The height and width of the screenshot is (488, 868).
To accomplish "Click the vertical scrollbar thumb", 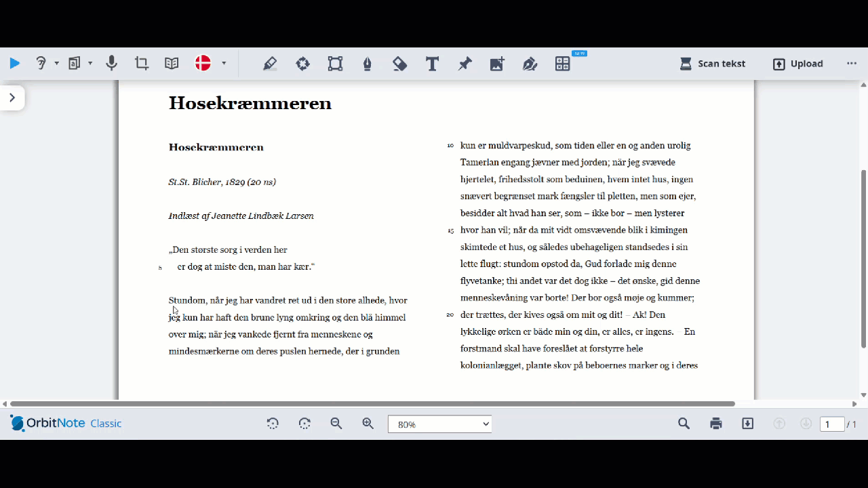I will tap(863, 260).
